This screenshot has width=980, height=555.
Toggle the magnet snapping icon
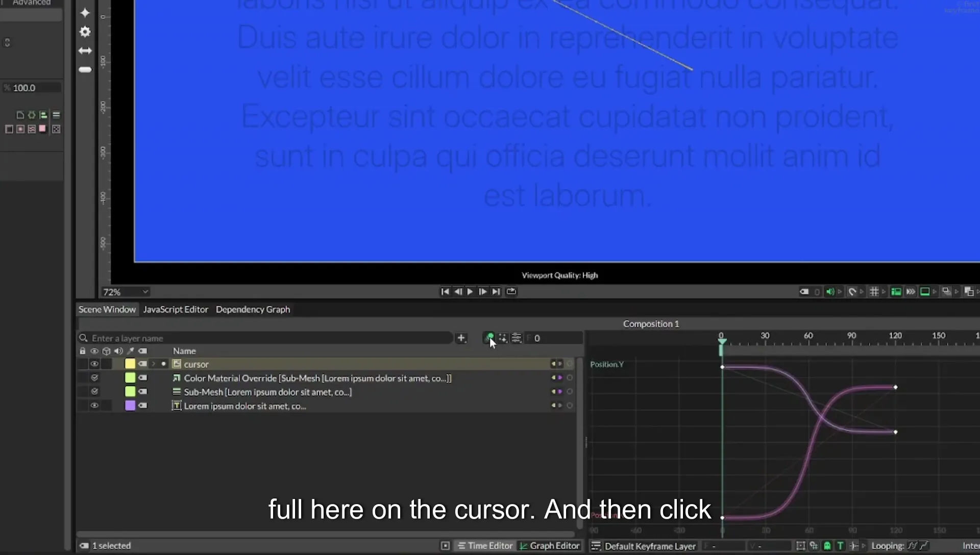pyautogui.click(x=852, y=292)
